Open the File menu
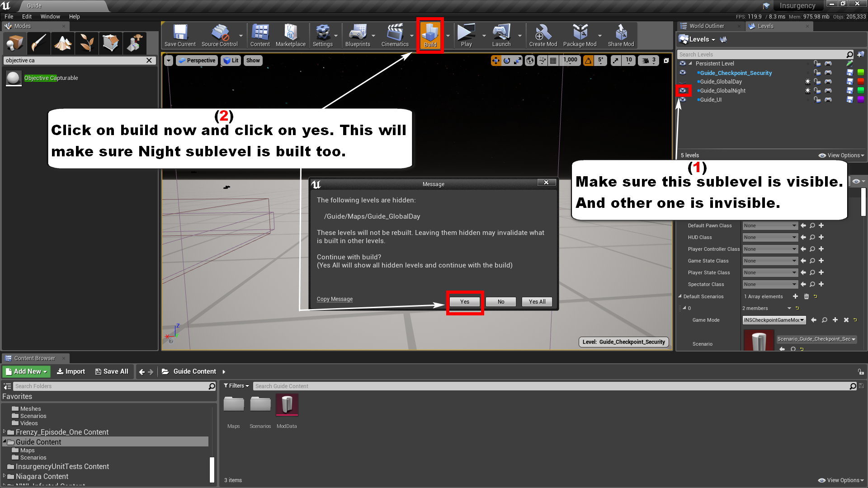This screenshot has height=488, width=868. (x=9, y=16)
